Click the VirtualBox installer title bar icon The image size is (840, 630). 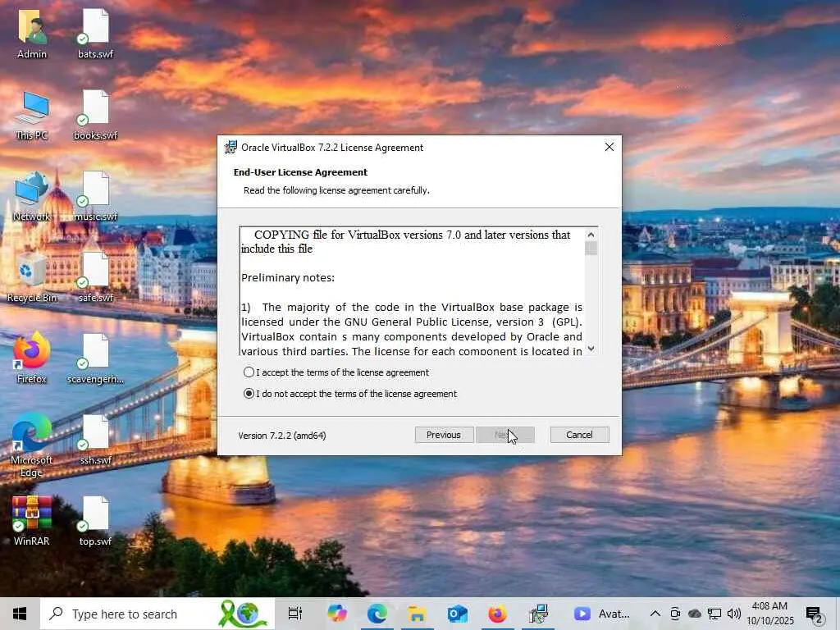(231, 148)
